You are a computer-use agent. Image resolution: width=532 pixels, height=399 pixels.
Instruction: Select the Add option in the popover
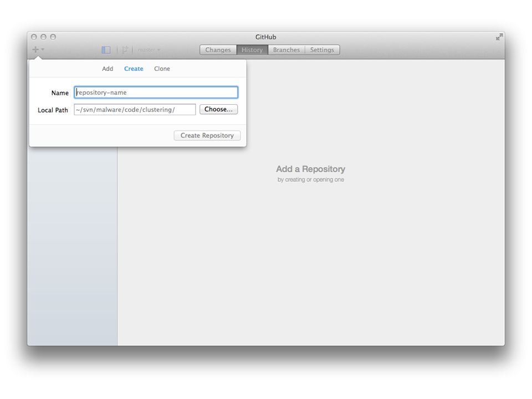pyautogui.click(x=108, y=69)
